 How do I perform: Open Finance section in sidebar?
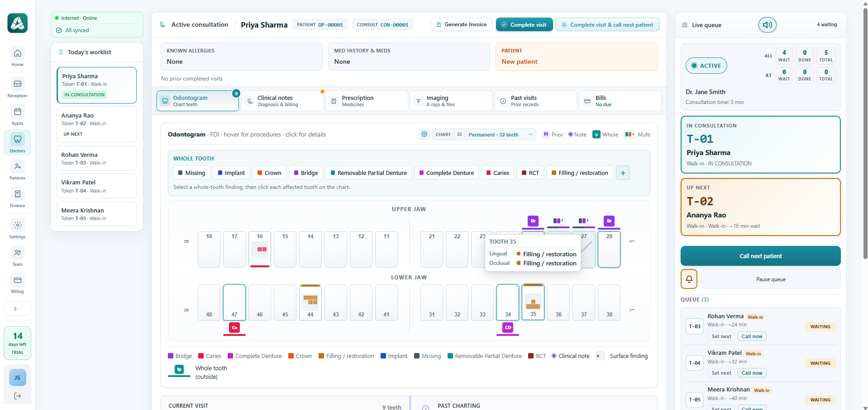[x=17, y=198]
